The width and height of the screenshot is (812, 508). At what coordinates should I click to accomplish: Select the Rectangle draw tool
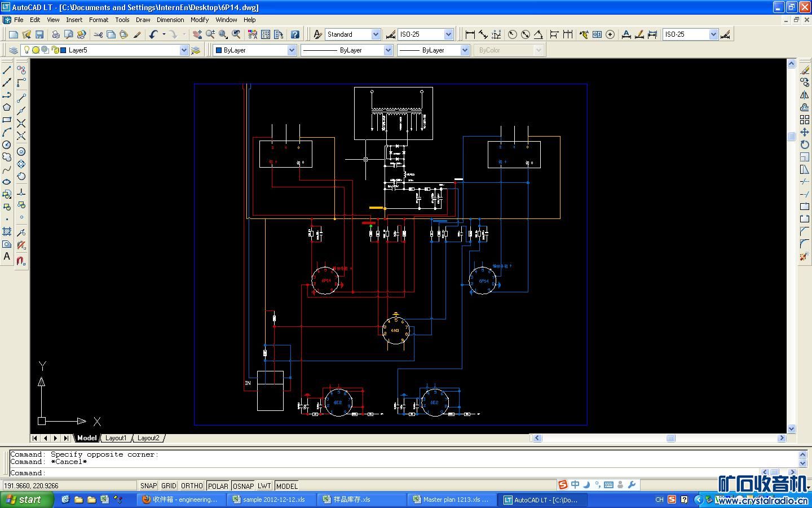tap(7, 120)
